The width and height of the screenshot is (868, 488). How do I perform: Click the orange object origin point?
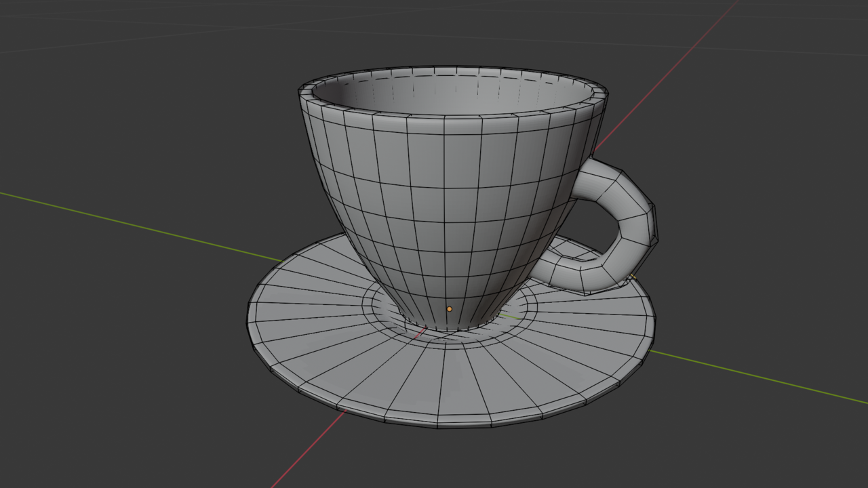click(450, 309)
